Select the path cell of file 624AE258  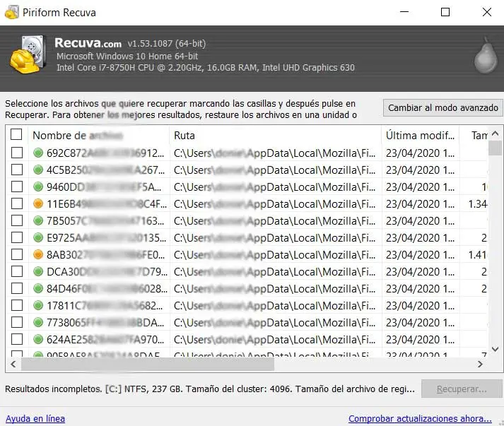(275, 339)
